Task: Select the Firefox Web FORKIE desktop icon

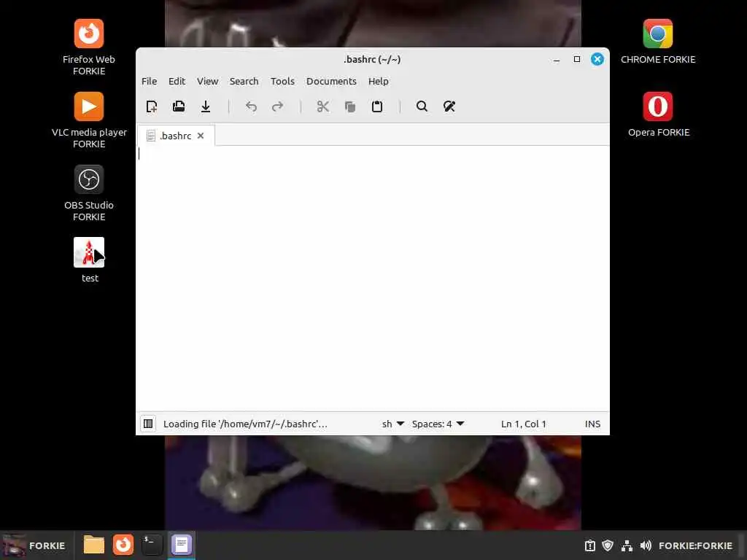Action: [x=89, y=47]
